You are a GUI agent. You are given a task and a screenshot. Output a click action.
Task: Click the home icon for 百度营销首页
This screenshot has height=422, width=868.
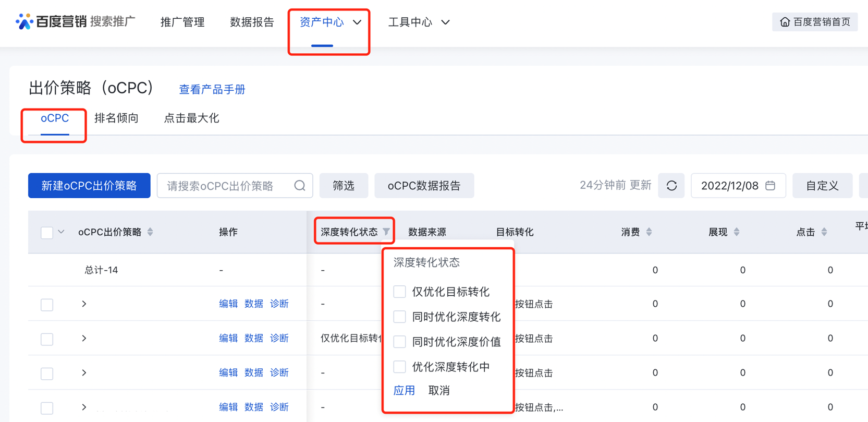785,22
